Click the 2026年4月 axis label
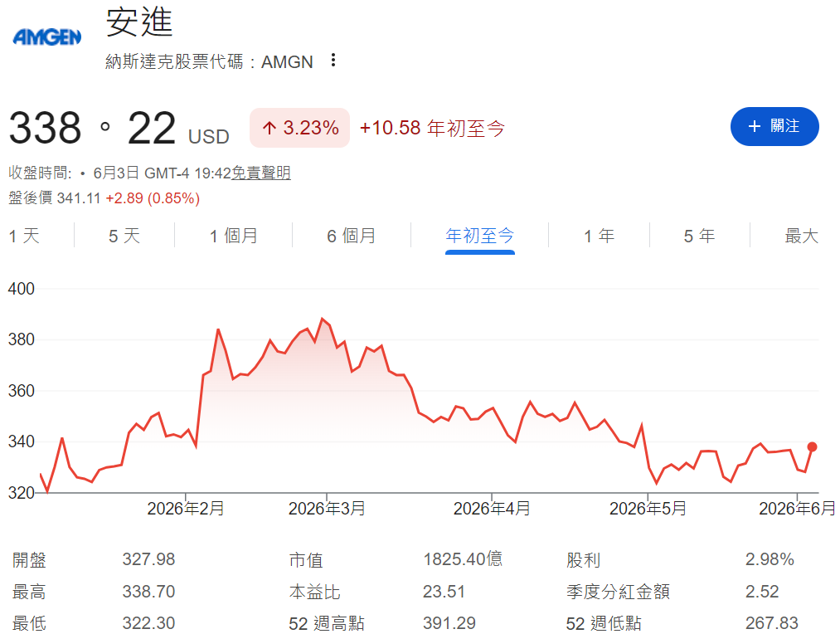Screen dimensions: 840x634 point(492,509)
